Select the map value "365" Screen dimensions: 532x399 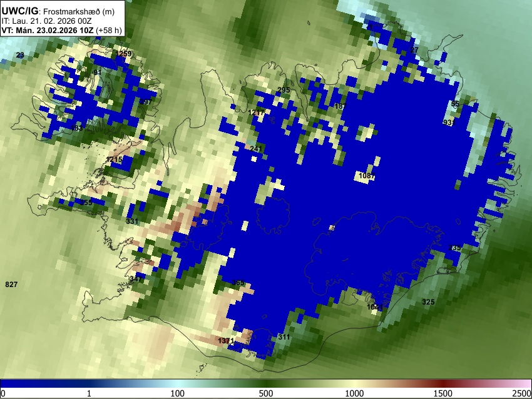tap(238, 283)
